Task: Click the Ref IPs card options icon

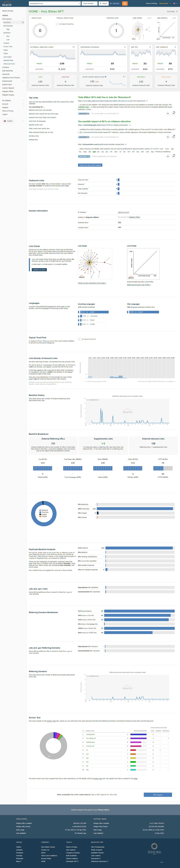Action: (150, 47)
